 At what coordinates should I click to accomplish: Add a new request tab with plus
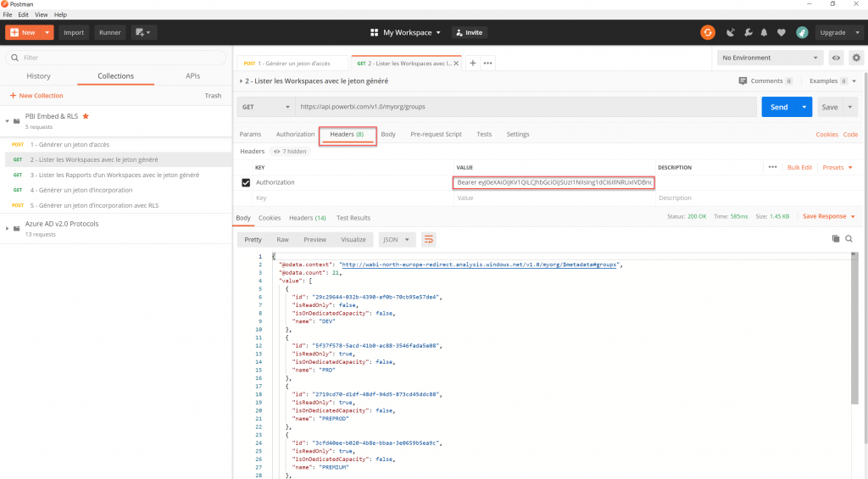(x=473, y=63)
